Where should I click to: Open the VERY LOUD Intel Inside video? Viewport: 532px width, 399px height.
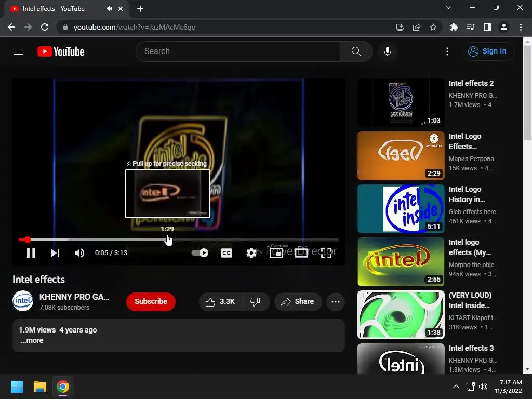pos(401,314)
